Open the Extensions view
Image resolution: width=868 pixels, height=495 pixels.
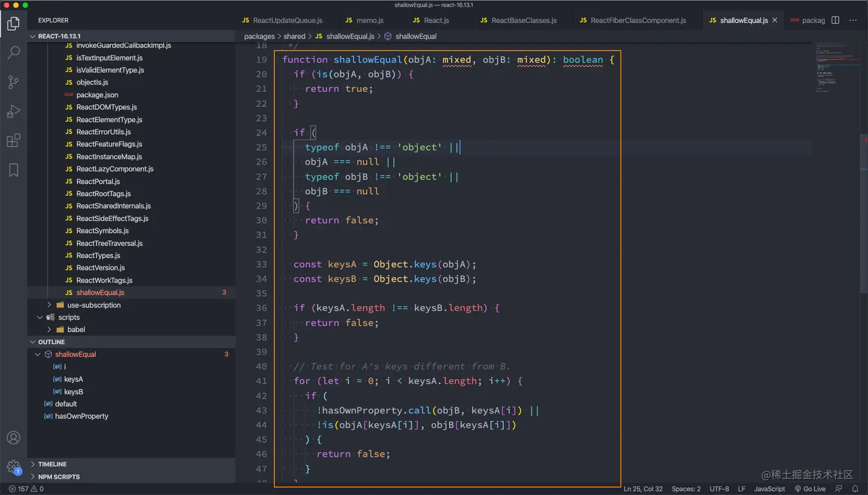[13, 141]
